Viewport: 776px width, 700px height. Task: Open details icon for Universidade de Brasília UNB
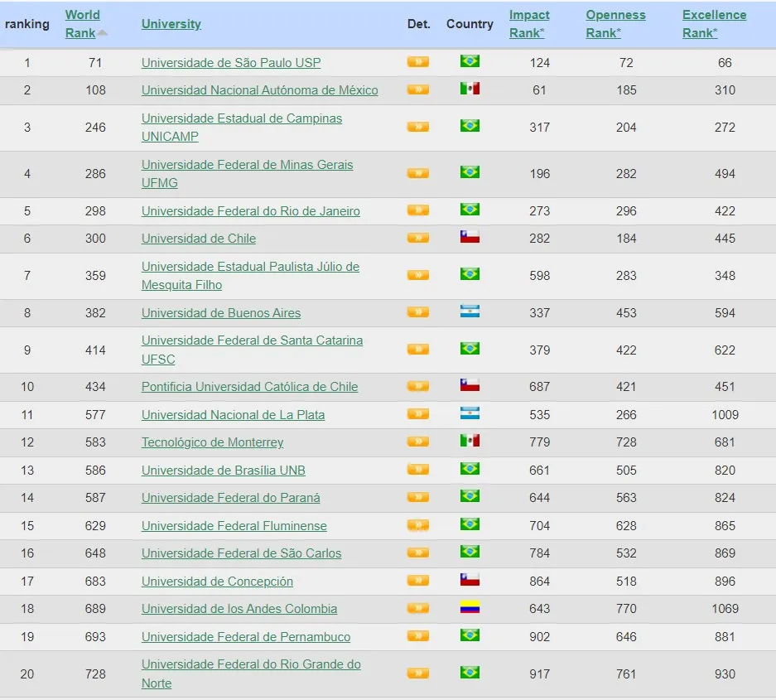tap(418, 470)
